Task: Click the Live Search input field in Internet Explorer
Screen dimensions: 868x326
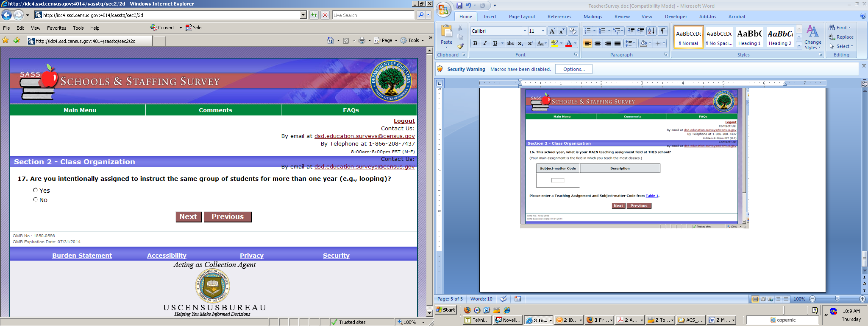Action: (373, 15)
